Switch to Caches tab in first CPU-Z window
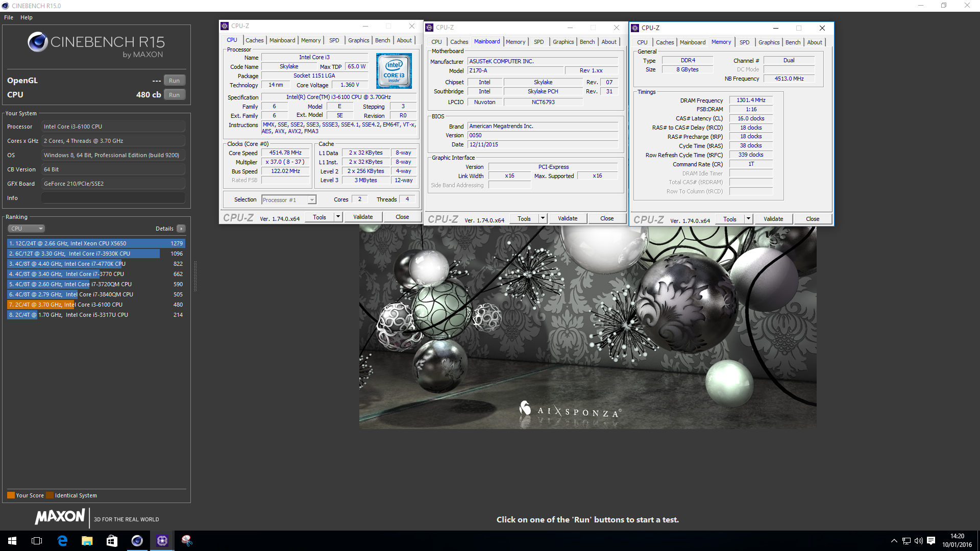 click(x=254, y=40)
